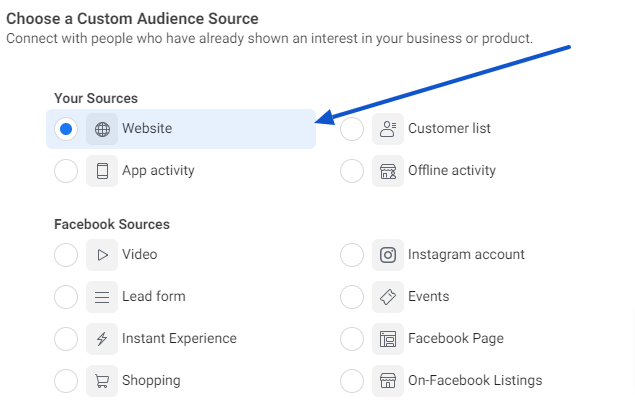Image resolution: width=635 pixels, height=412 pixels.
Task: Click the Offline activity store icon
Action: click(x=388, y=171)
